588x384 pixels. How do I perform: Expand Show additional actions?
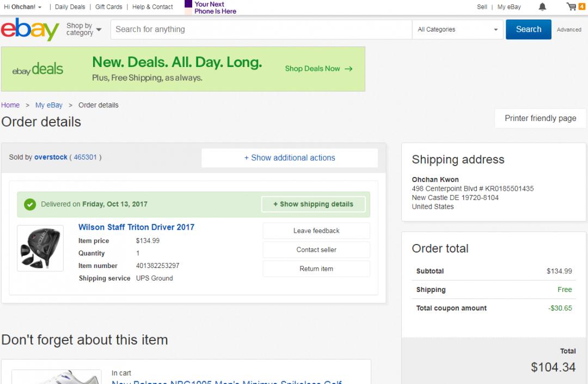290,158
